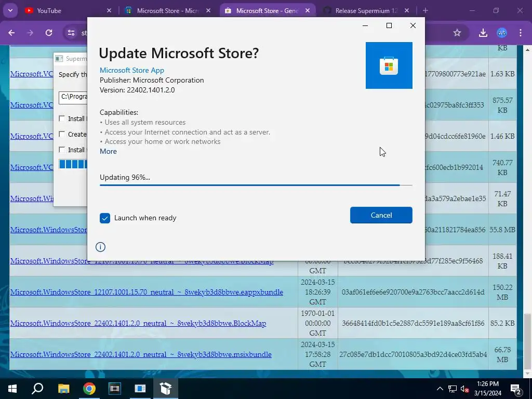Toggle first Install checkbox in Supermium setup

coord(62,118)
